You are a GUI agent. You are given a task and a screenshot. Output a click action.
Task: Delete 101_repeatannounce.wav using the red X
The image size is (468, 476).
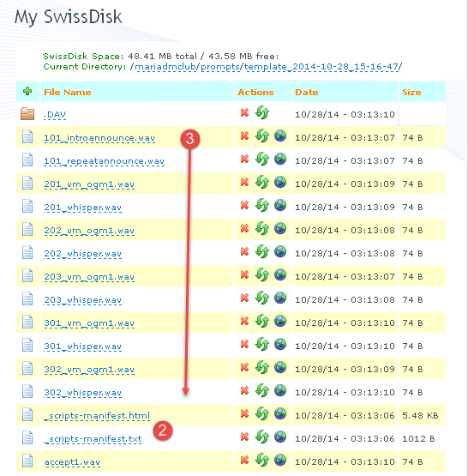[244, 159]
